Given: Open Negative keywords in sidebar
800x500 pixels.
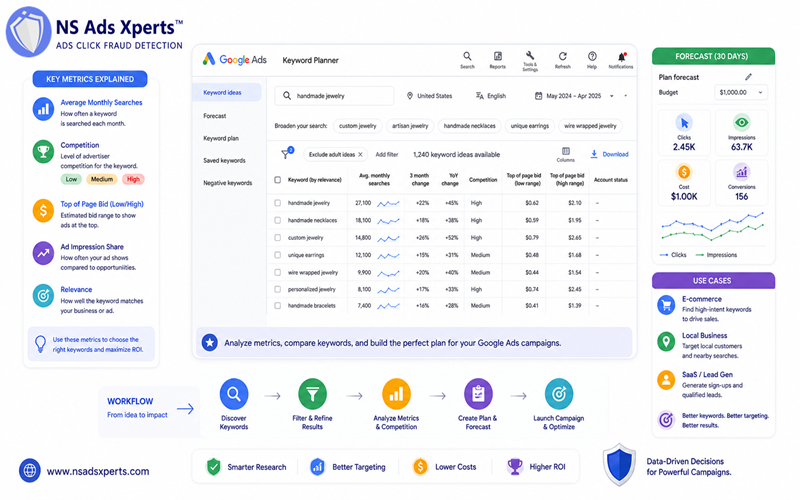Looking at the screenshot, I should (x=228, y=183).
